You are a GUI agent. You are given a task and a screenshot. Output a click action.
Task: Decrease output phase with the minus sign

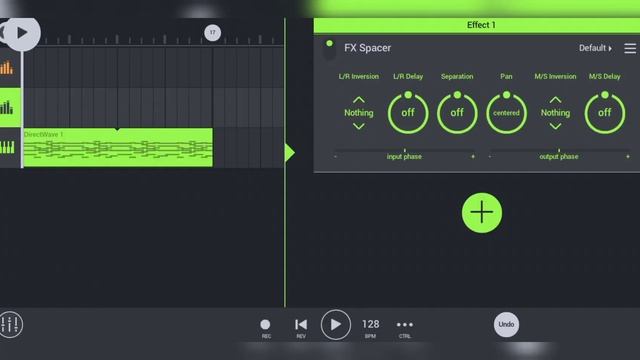(x=489, y=156)
